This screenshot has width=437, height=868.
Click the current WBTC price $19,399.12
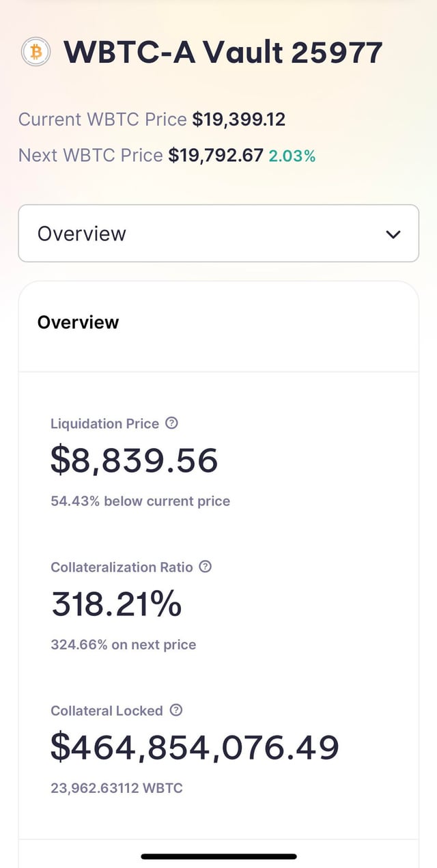pos(239,120)
